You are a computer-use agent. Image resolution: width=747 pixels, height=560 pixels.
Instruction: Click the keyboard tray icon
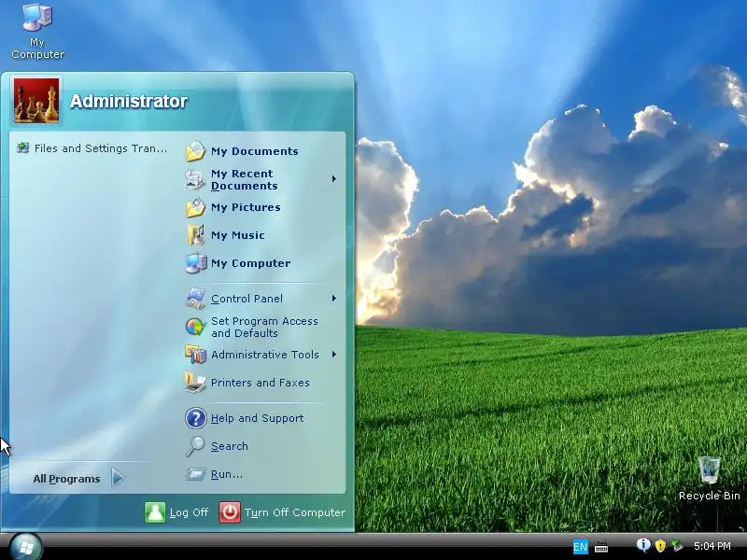(601, 547)
